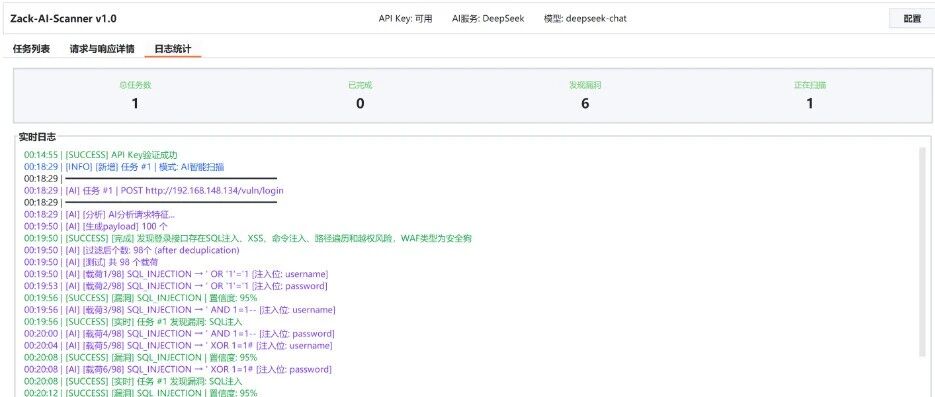Click the 'WAF类型为安全狗' completion log line
Image resolution: width=935 pixels, height=397 pixels.
pos(248,238)
